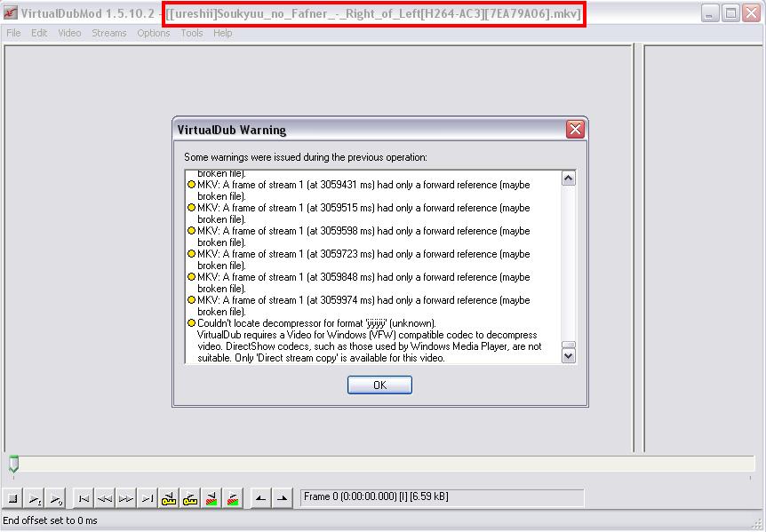Confirm the warning dialog with OK
Screen dimensions: 766x532
tap(379, 385)
